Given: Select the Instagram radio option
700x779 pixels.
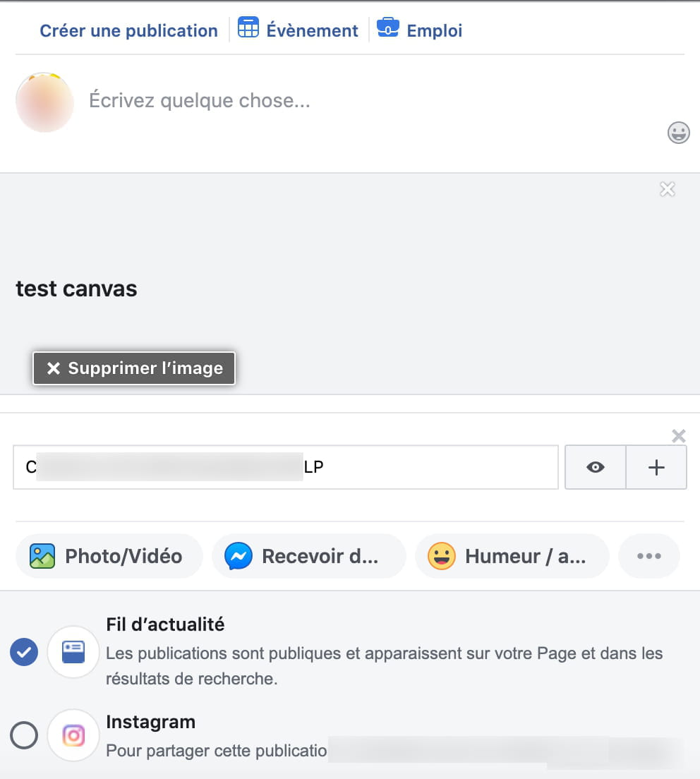Looking at the screenshot, I should click(24, 735).
